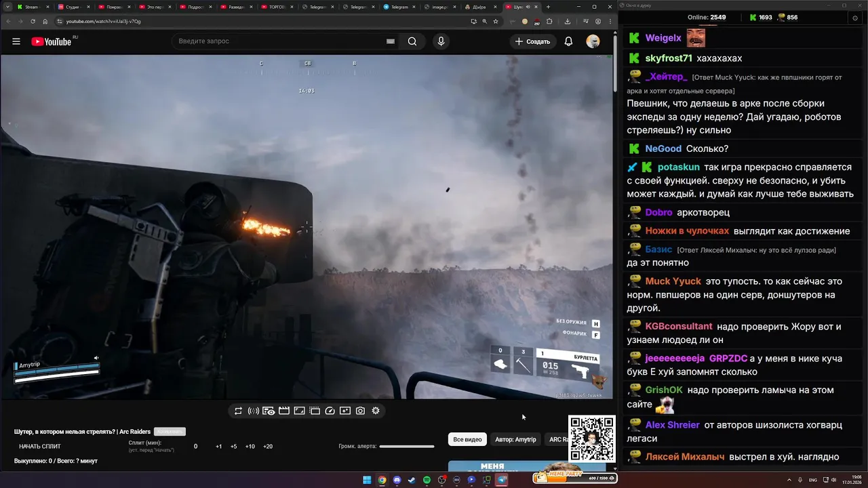Viewport: 868px width, 488px height.
Task: Toggle the loop icon in the player toolbar
Action: [x=238, y=411]
